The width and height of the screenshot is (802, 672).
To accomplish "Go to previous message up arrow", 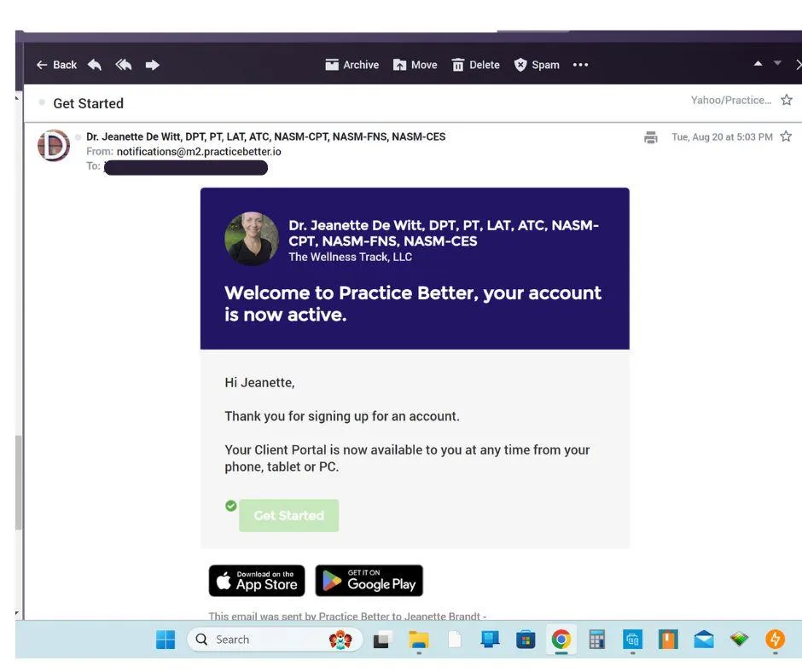I will [758, 63].
